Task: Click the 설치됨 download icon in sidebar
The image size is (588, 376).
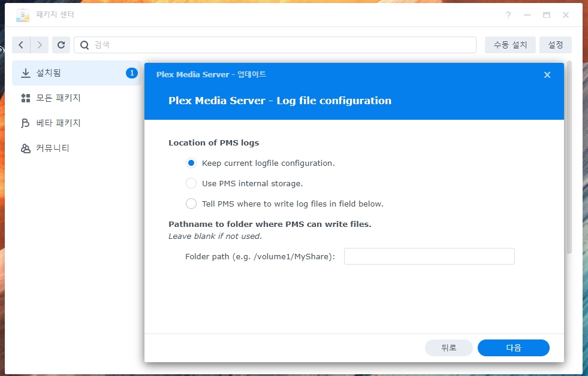Action: (26, 73)
